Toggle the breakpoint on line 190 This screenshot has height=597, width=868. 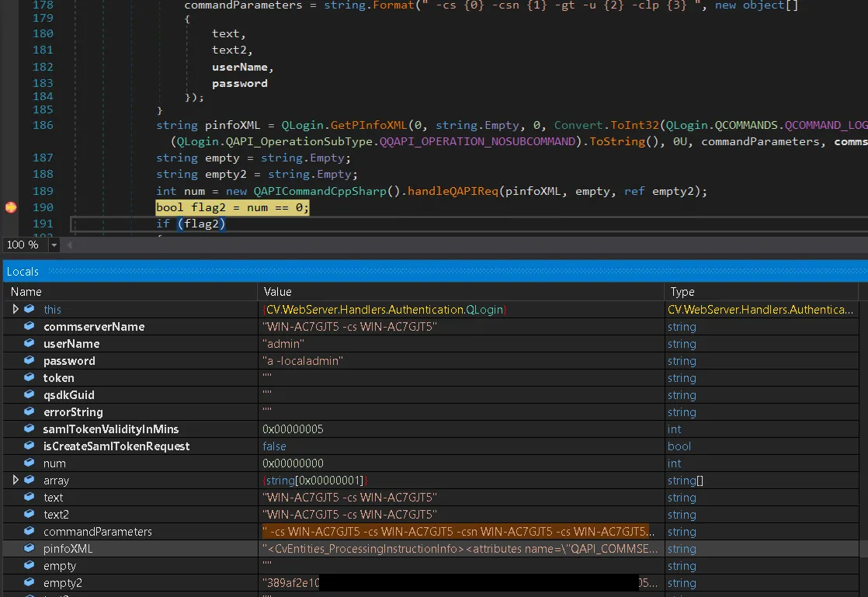pos(11,207)
